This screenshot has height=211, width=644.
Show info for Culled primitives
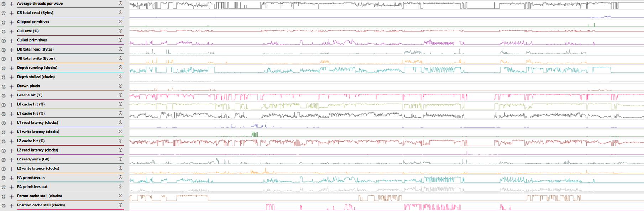[x=121, y=40]
